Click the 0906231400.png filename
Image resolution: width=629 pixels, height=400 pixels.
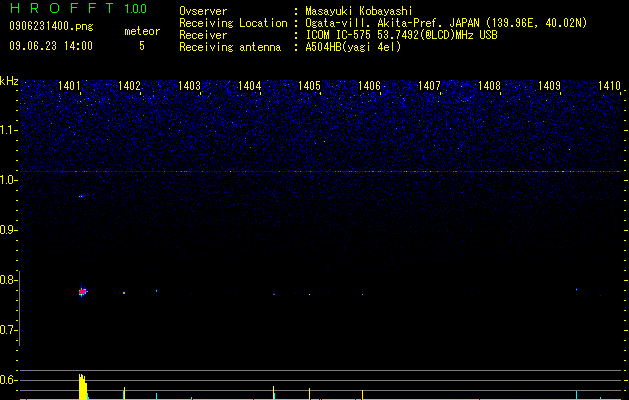coord(51,27)
